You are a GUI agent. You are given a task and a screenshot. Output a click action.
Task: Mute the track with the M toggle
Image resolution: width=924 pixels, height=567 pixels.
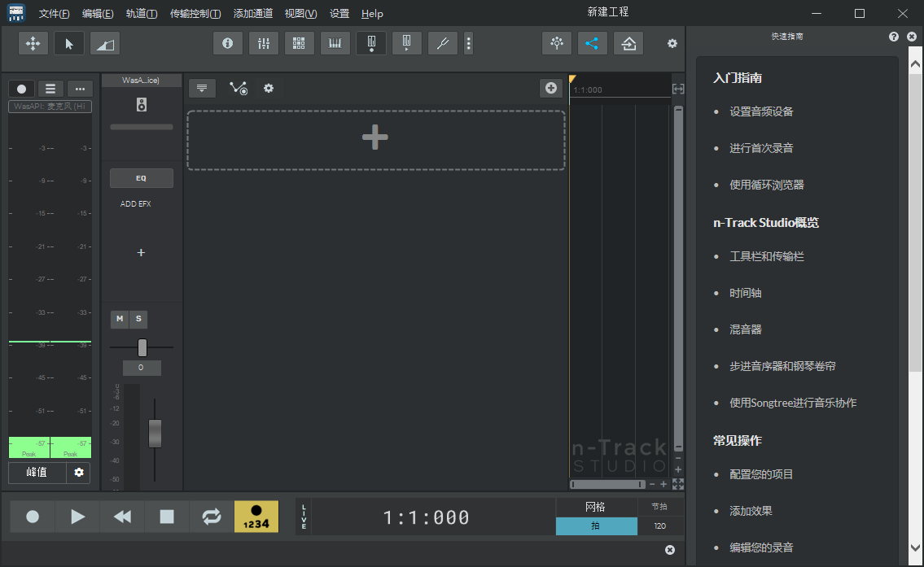click(x=120, y=319)
